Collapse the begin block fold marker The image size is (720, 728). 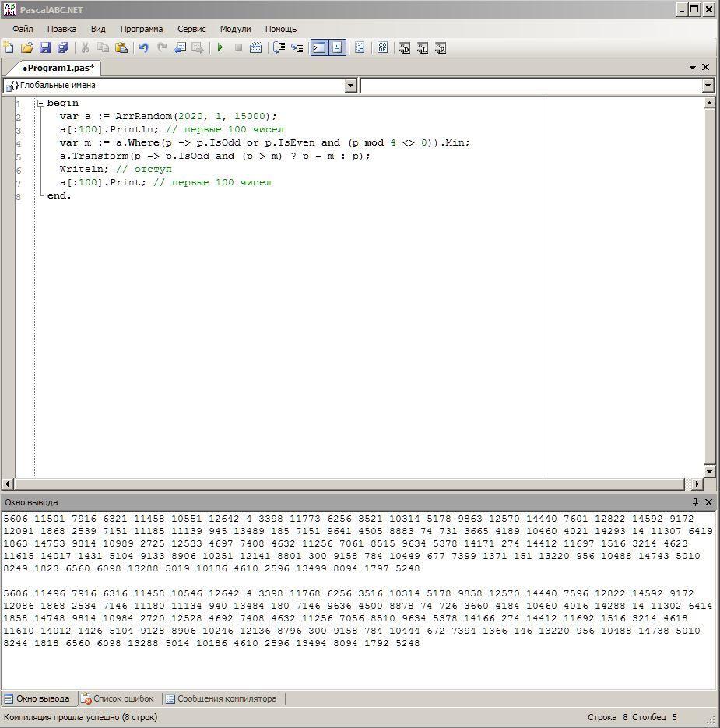point(40,103)
